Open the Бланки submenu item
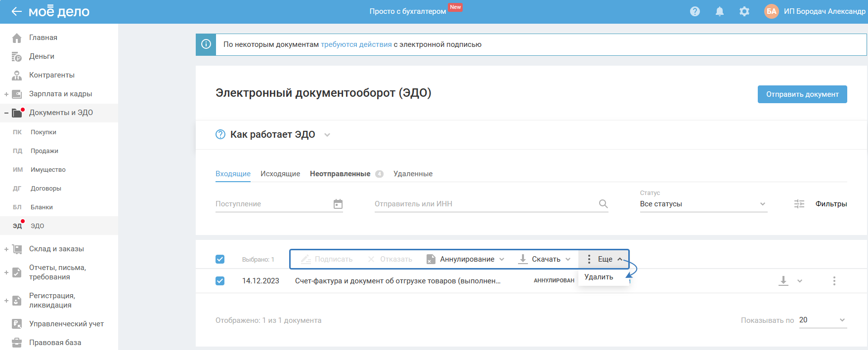 42,207
